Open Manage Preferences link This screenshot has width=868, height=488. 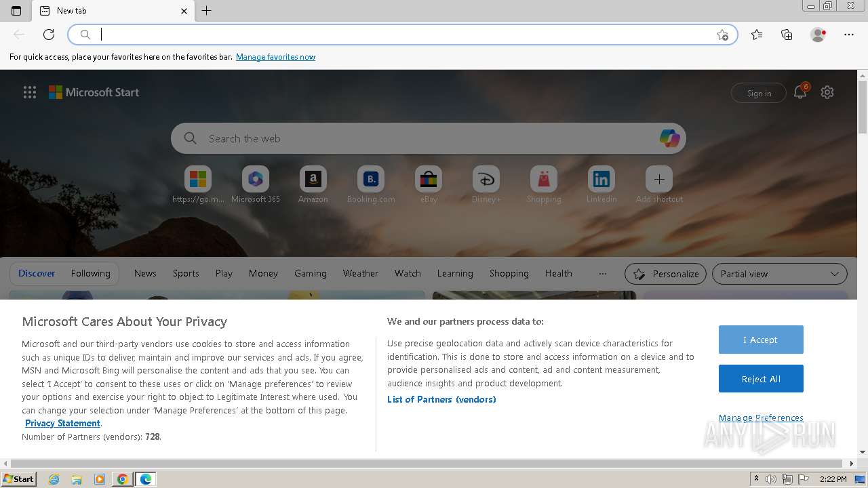[x=761, y=418]
